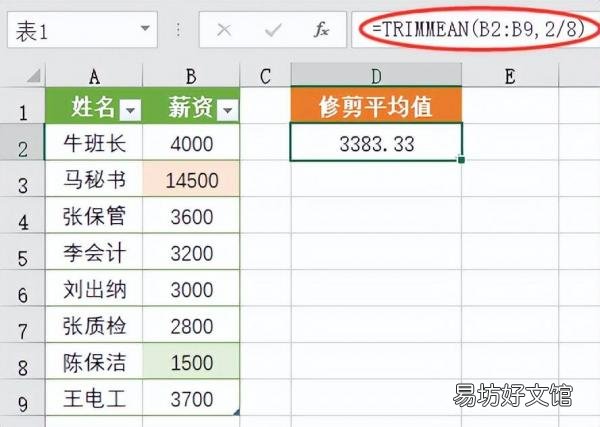The height and width of the screenshot is (427, 600).
Task: Select the cell 王电工
Action: click(94, 397)
